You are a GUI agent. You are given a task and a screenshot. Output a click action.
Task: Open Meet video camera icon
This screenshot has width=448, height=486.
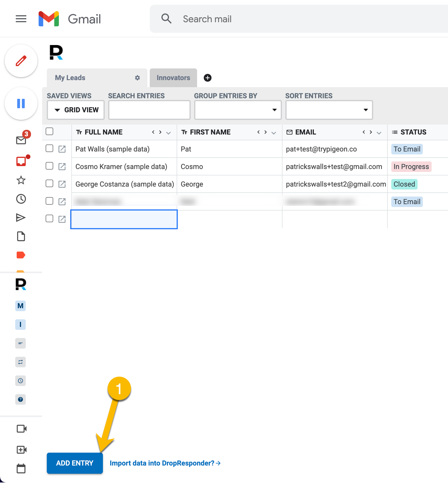(x=22, y=429)
